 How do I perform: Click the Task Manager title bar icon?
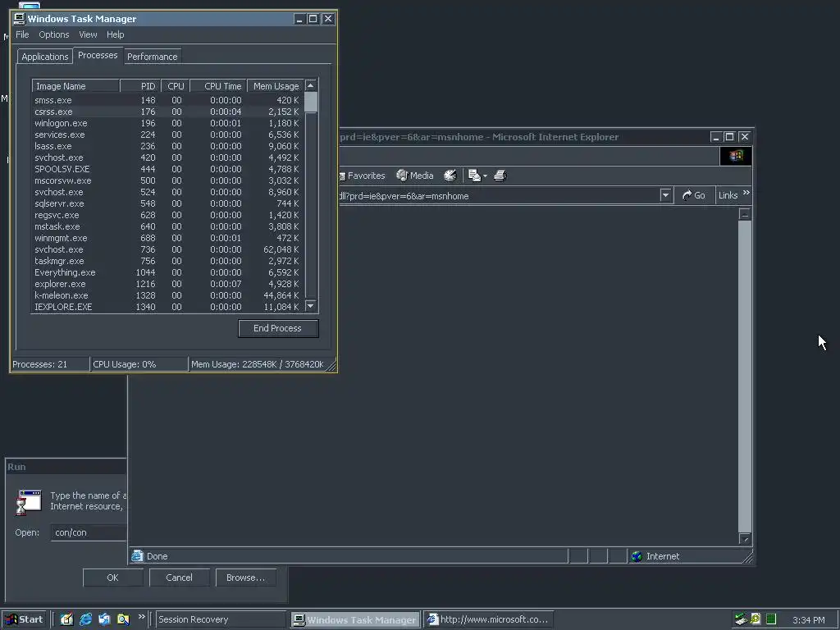point(20,19)
